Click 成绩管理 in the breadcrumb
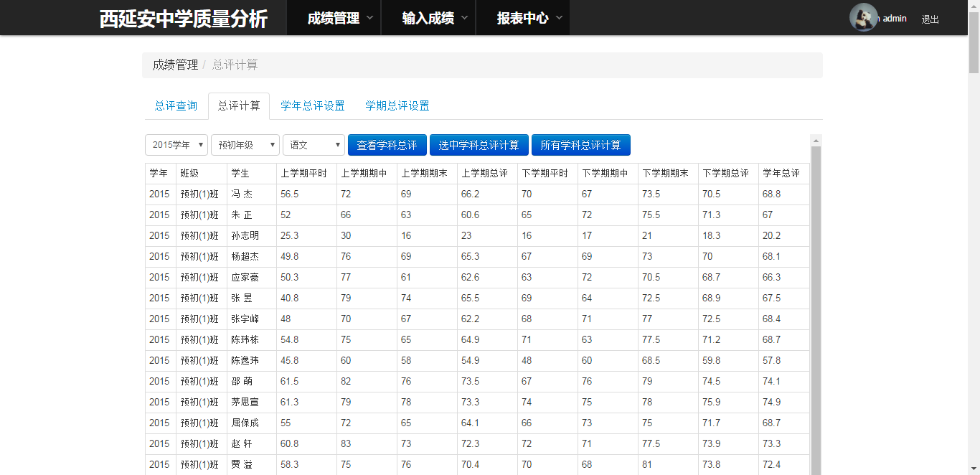The image size is (980, 475). 175,65
